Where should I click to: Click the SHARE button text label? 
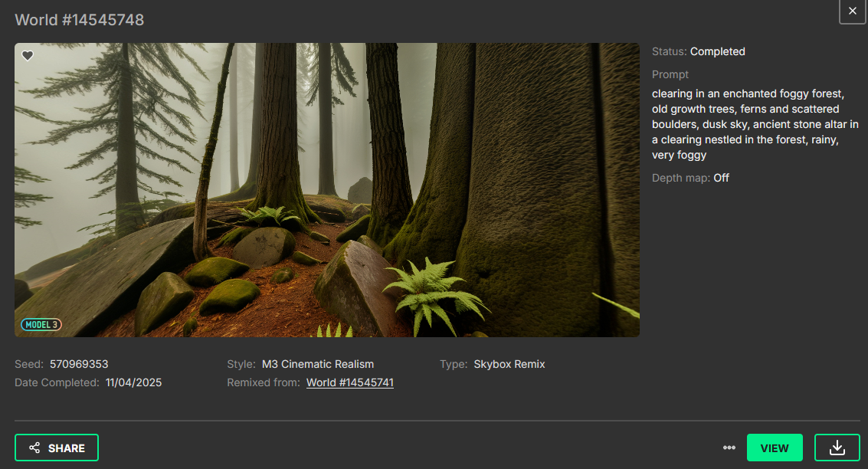point(67,448)
